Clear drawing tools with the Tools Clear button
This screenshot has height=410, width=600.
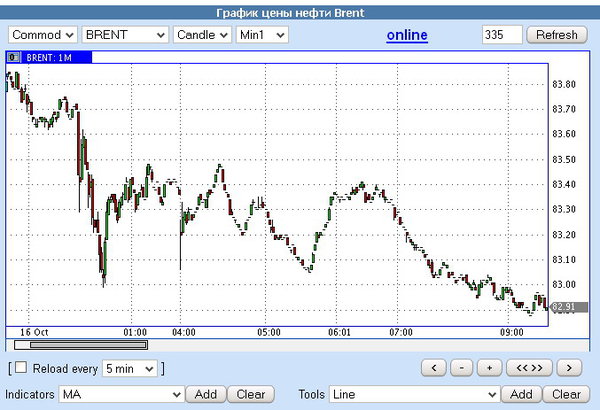coord(566,394)
